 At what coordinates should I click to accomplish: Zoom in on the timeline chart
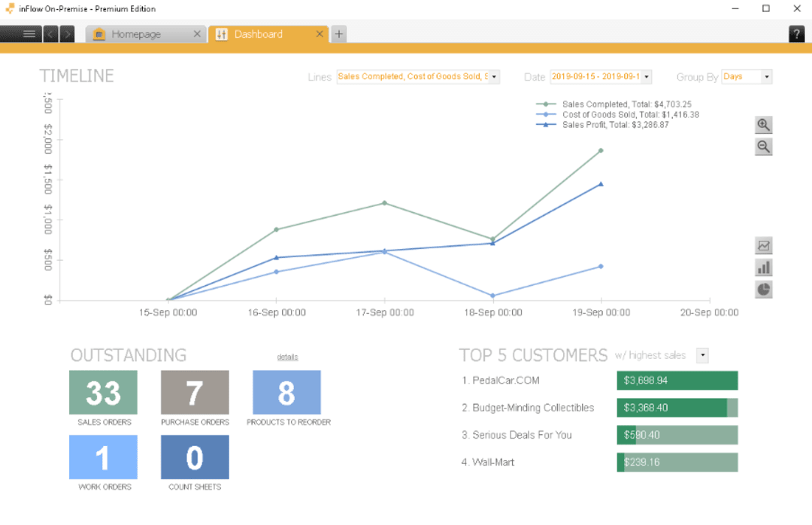pyautogui.click(x=763, y=125)
